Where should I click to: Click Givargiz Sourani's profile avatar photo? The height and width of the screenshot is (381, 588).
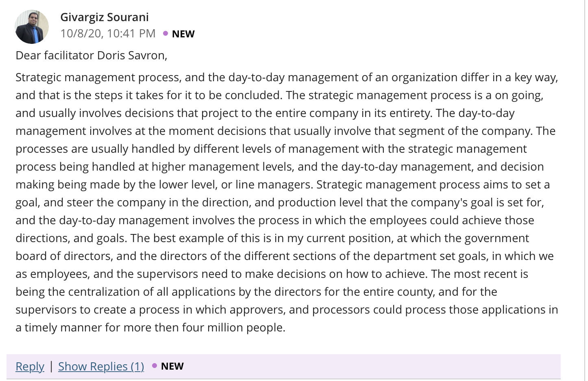coord(32,27)
